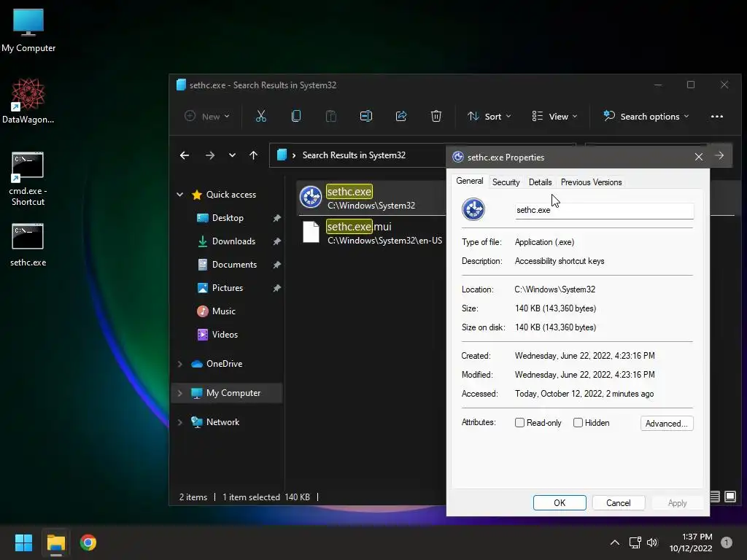
Task: Click the filename field containing sethc.exe
Action: click(604, 210)
